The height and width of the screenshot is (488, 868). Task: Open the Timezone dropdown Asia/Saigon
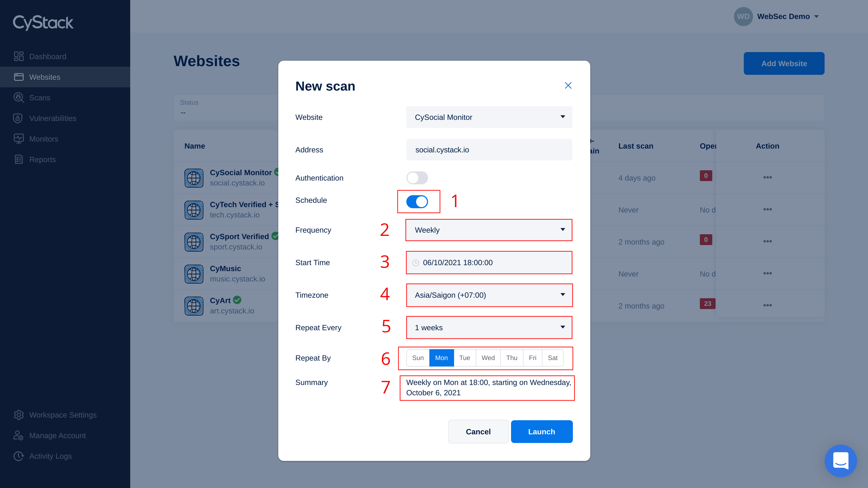click(x=489, y=295)
